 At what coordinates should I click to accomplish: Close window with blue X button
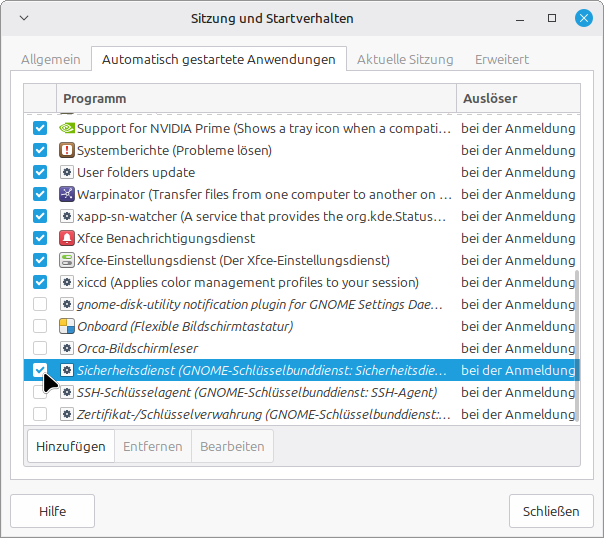584,18
